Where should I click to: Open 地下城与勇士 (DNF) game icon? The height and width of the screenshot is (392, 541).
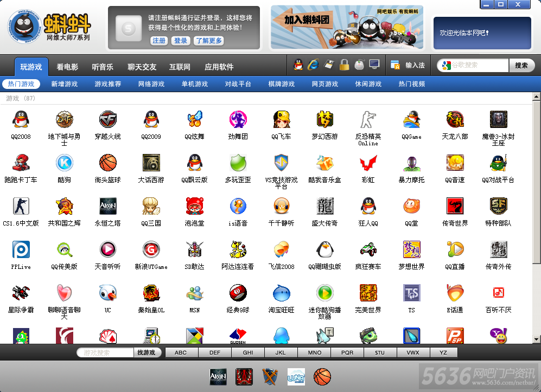(x=64, y=120)
